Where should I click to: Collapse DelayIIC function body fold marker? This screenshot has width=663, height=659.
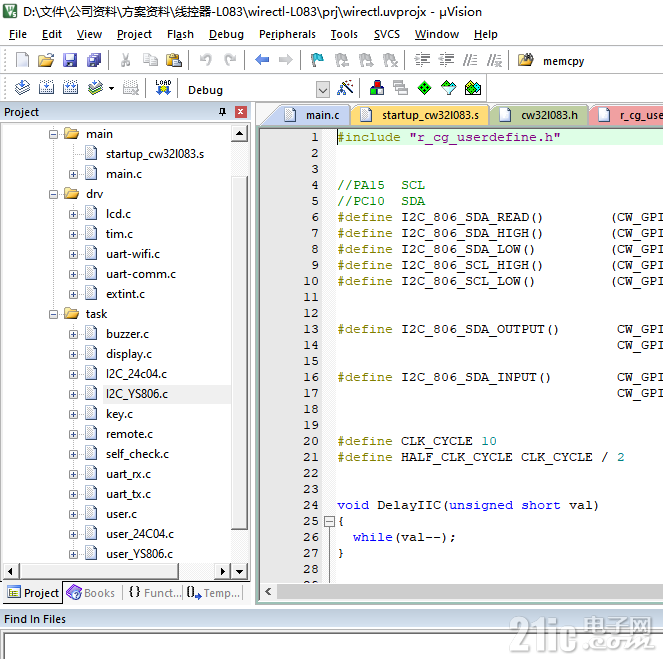click(329, 521)
